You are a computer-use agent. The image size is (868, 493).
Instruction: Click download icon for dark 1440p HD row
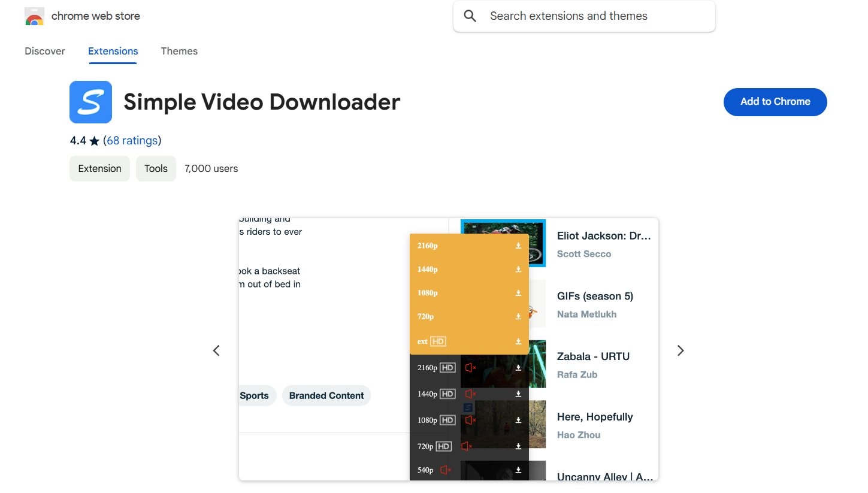[x=518, y=394]
